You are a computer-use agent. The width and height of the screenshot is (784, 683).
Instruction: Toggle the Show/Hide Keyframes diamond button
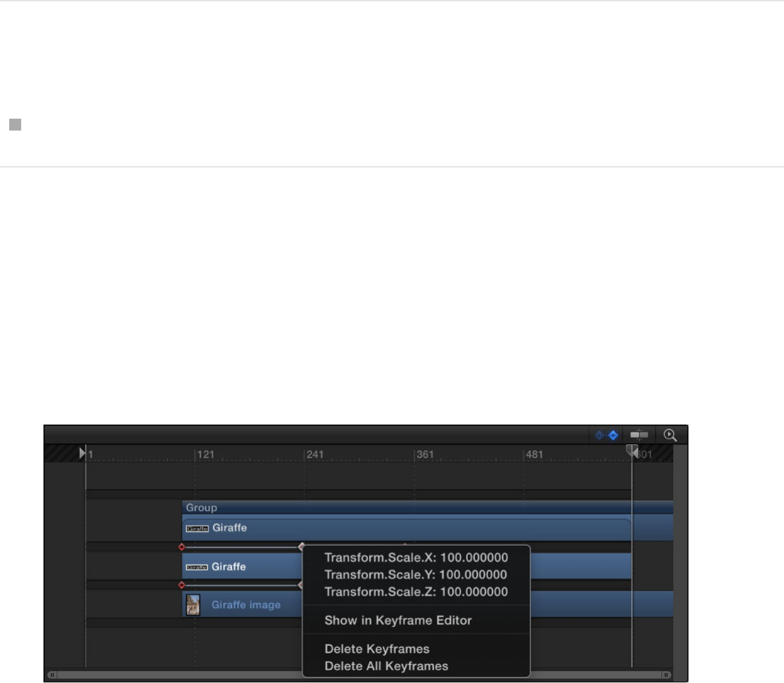(606, 435)
